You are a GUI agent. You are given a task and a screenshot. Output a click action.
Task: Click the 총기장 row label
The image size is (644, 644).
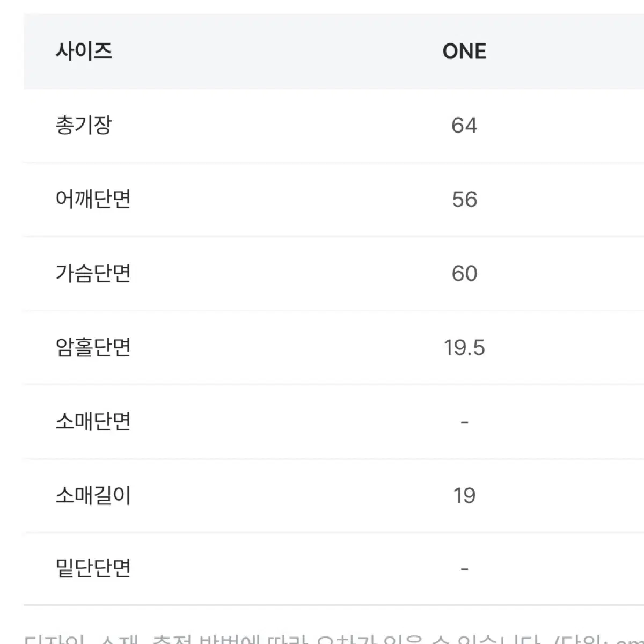84,126
